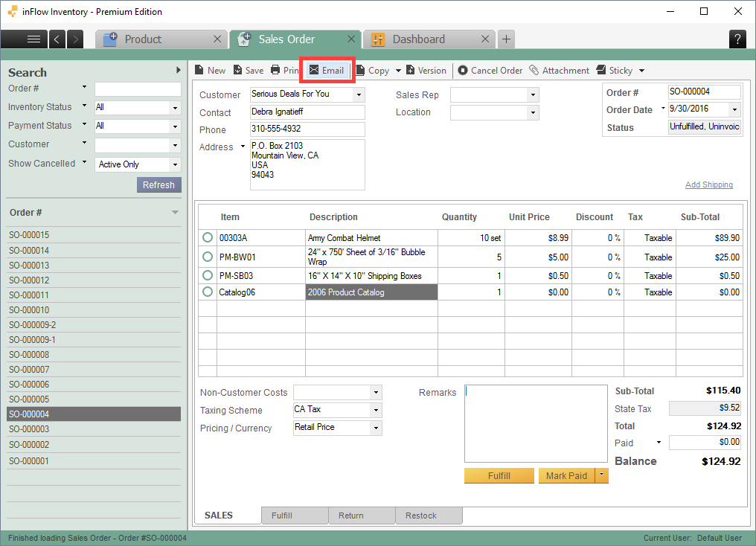The height and width of the screenshot is (546, 756).
Task: Click Cancel Order in the toolbar
Action: [490, 71]
